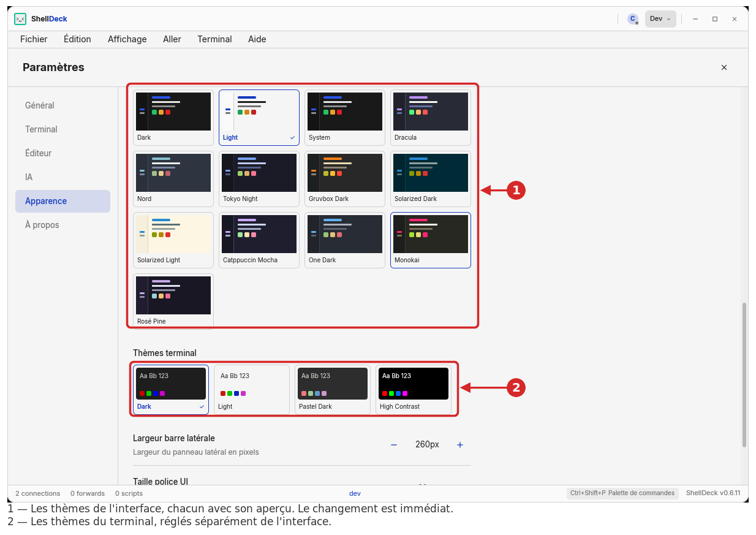Go to Terminal settings section in sidebar
This screenshot has height=535, width=756.
[x=62, y=129]
